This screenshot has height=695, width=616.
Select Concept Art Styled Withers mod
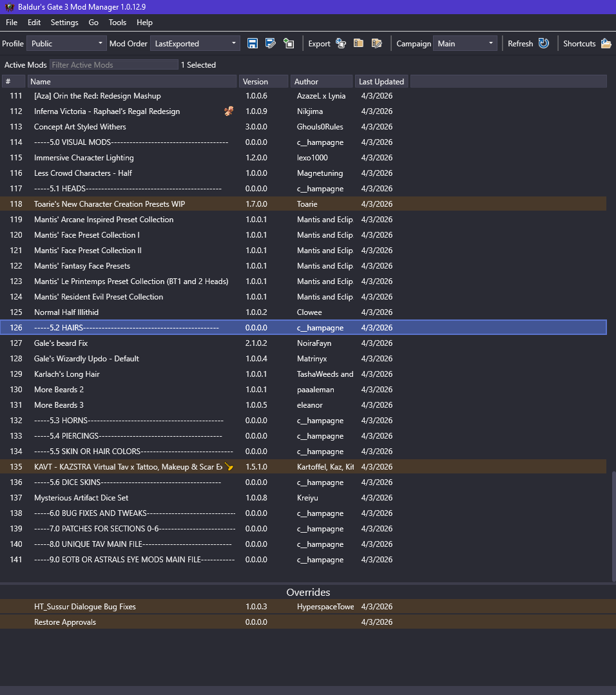point(303,127)
